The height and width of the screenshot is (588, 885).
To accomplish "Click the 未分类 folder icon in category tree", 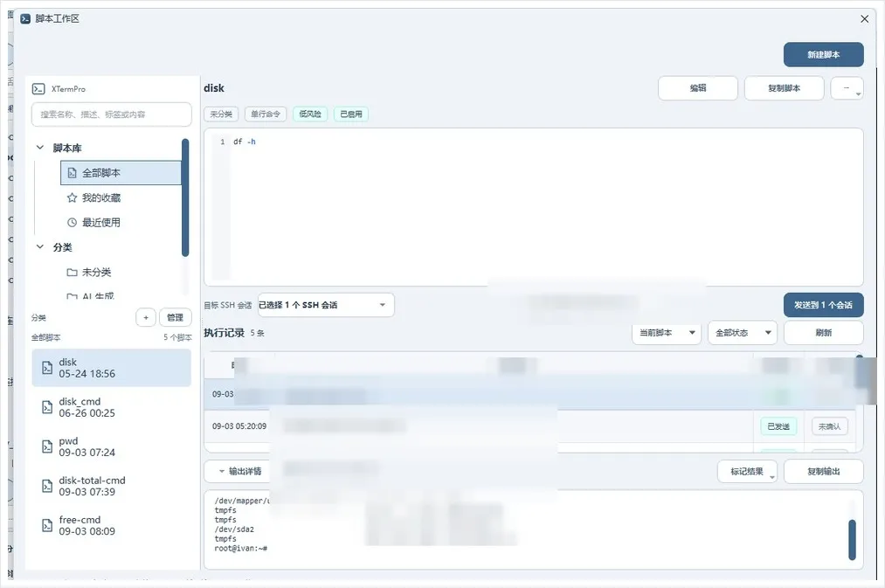I will click(72, 273).
